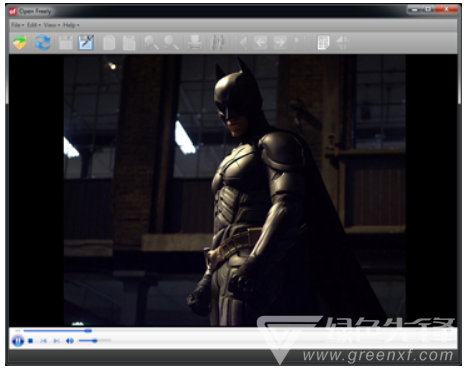This screenshot has height=369, width=464.
Task: Go to first page arrow icon
Action: pos(243,43)
